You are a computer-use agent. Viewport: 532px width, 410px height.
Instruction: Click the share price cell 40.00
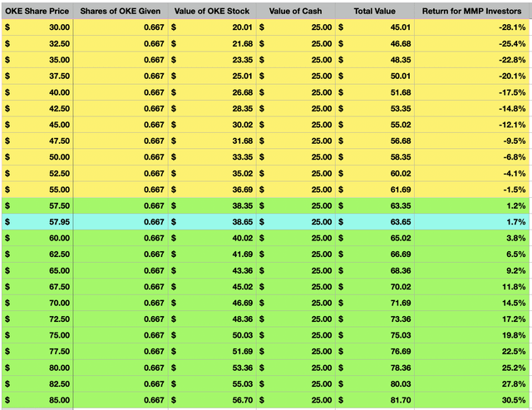(x=37, y=92)
